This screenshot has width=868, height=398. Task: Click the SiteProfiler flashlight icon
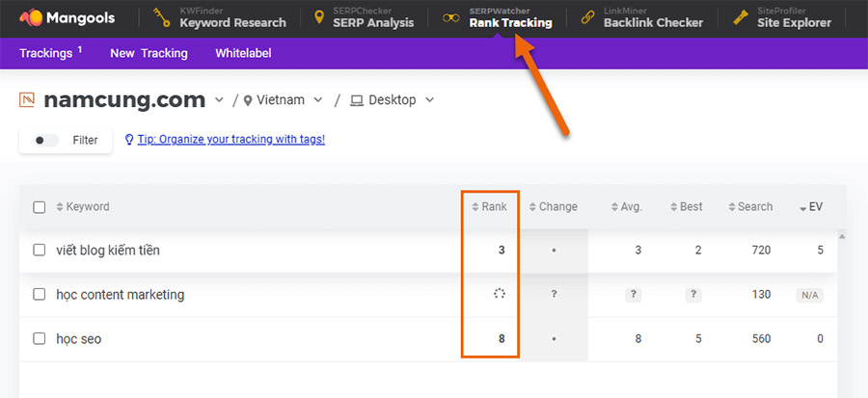click(740, 17)
